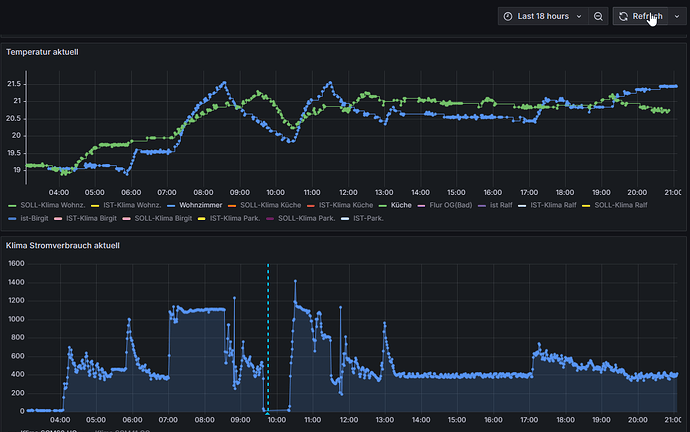Open the Last 18 hours time range dropdown
Viewport: 690px width, 432px height.
click(x=543, y=16)
